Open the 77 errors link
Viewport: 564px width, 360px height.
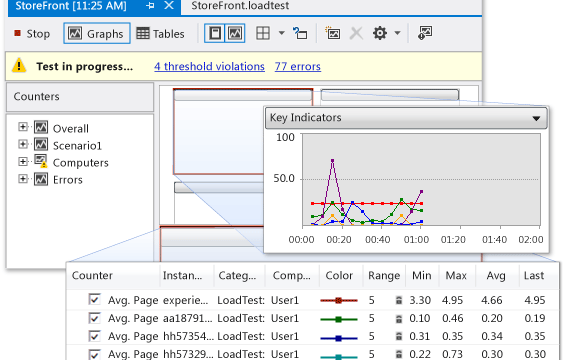pyautogui.click(x=297, y=67)
